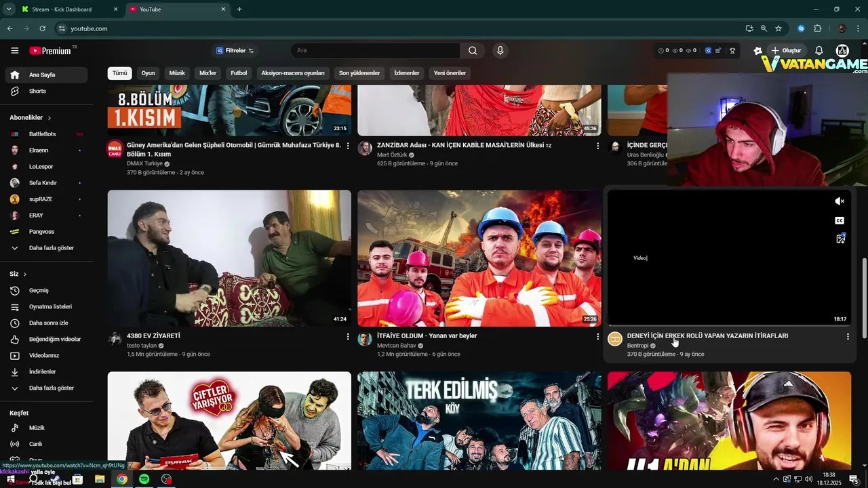Open the Filtreler dropdown
868x488 pixels.
(235, 51)
